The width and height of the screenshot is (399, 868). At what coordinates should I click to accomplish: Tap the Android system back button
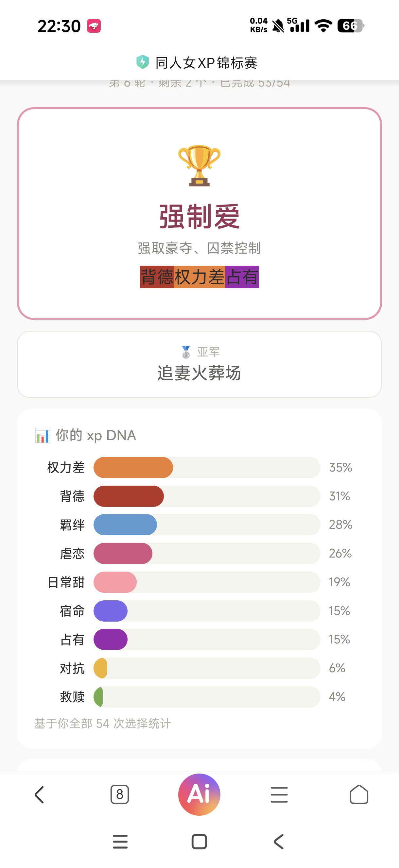pyautogui.click(x=279, y=842)
